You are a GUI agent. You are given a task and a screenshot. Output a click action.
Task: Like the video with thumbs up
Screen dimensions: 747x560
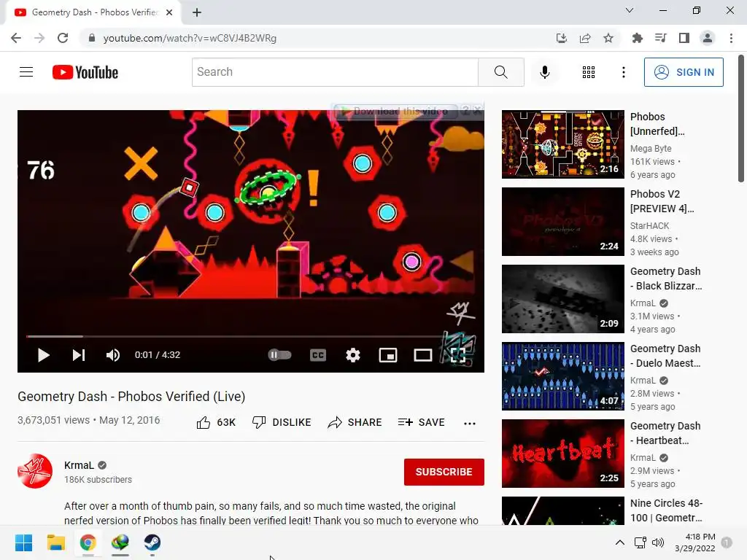216,422
